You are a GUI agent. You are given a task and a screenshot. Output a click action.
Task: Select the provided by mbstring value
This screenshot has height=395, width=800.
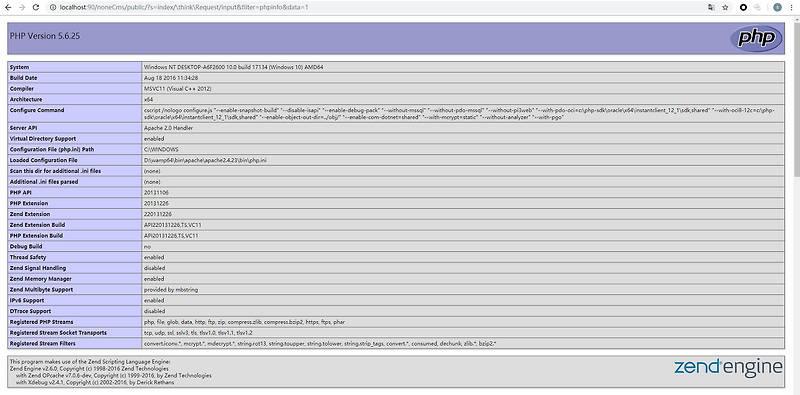click(x=171, y=289)
